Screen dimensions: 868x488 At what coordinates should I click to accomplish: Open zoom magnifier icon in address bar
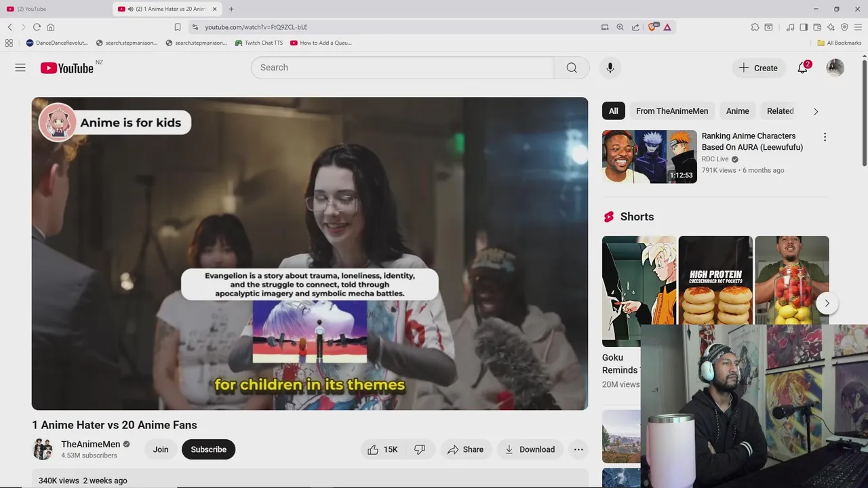620,27
